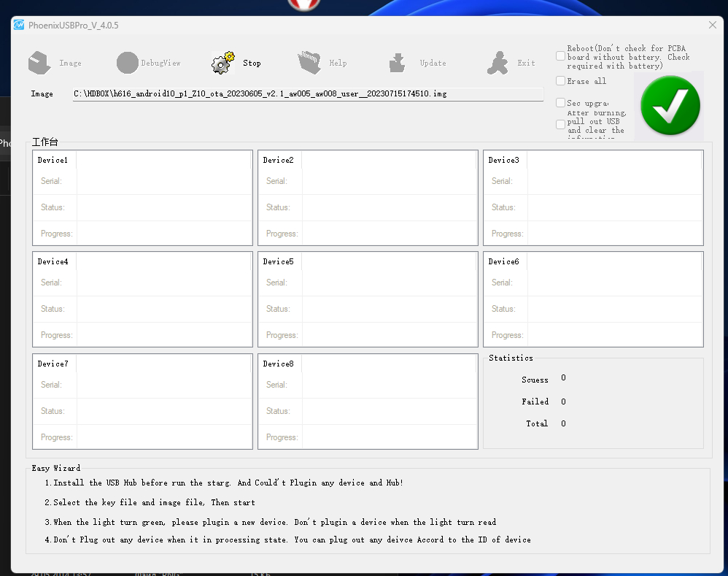728x576 pixels.
Task: Click the Image file path field
Action: [308, 94]
